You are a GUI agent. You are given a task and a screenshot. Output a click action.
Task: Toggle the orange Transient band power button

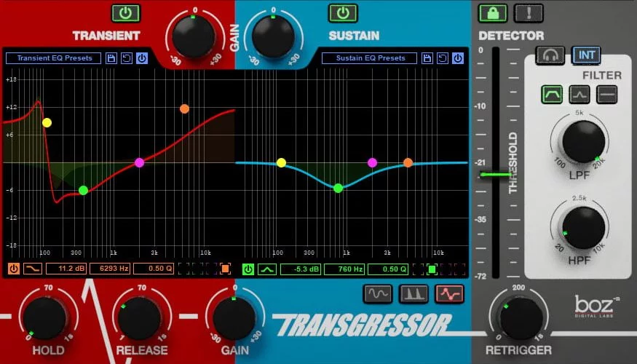(x=14, y=269)
